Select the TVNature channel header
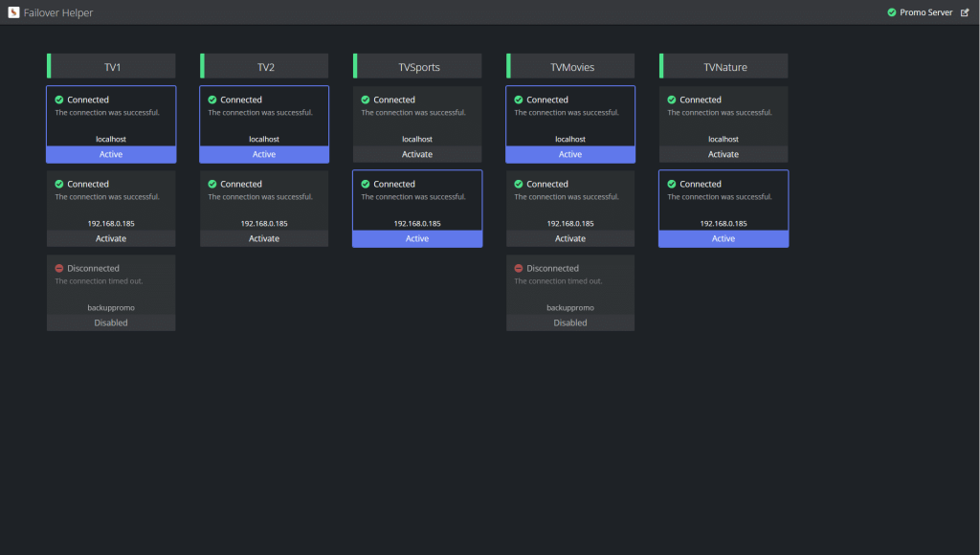980x555 pixels. click(x=724, y=65)
